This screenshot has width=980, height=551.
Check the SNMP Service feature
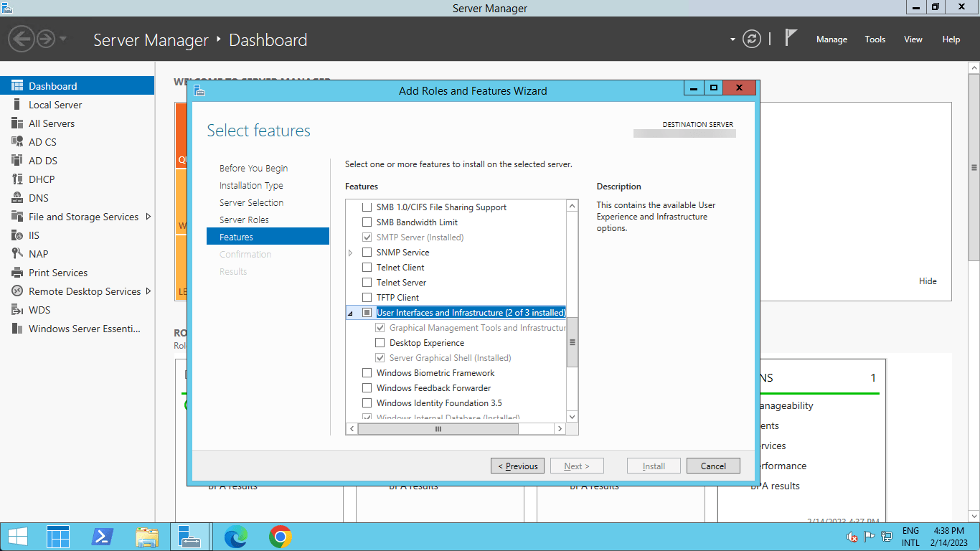(x=367, y=253)
